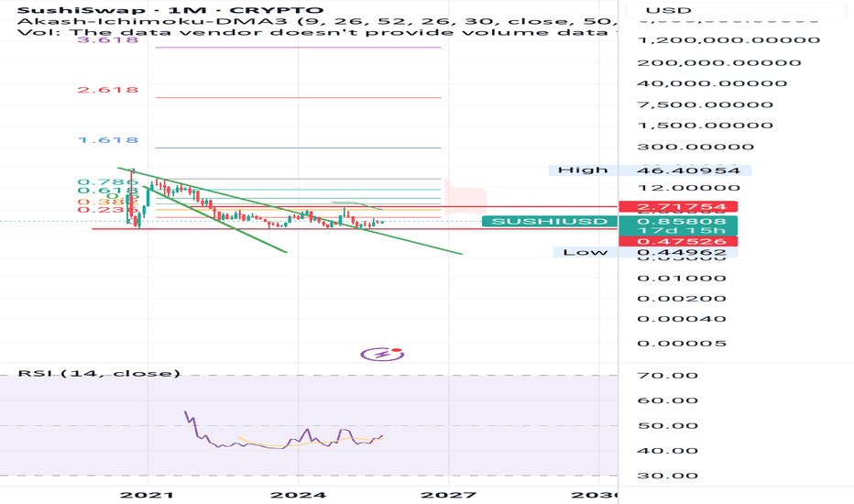The image size is (854, 504).
Task: Select the 2.618 Fibonacci level line
Action: (x=298, y=97)
